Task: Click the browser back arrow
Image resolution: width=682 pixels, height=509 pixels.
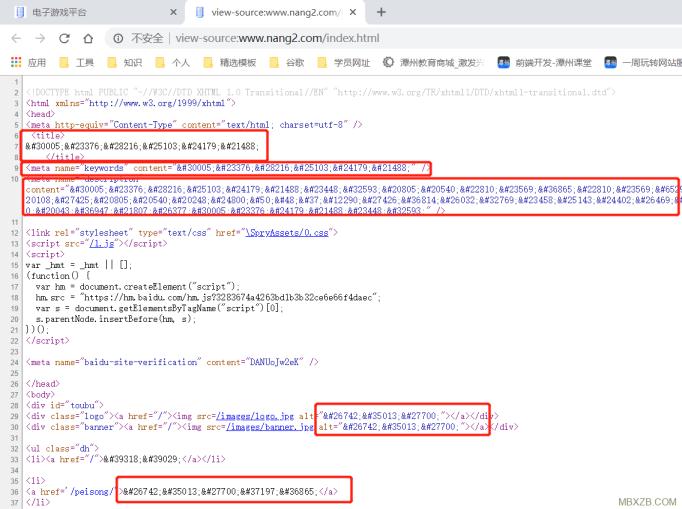Action: tap(16, 39)
